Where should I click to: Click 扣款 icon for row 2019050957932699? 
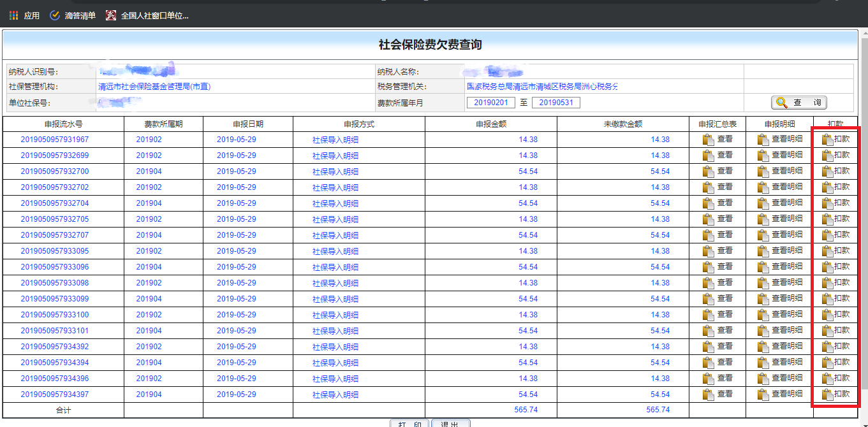(828, 156)
